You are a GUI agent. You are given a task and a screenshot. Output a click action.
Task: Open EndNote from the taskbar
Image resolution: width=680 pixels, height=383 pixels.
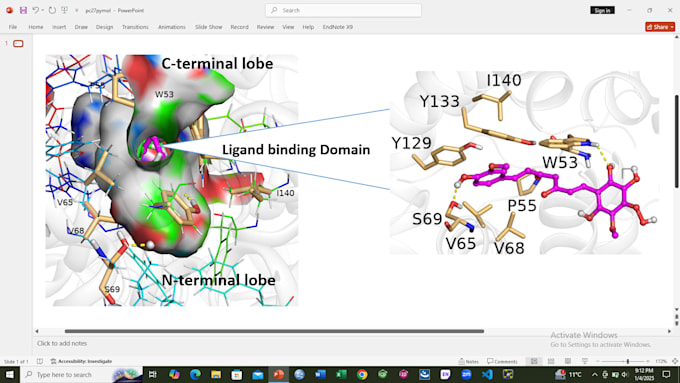pyautogui.click(x=445, y=374)
